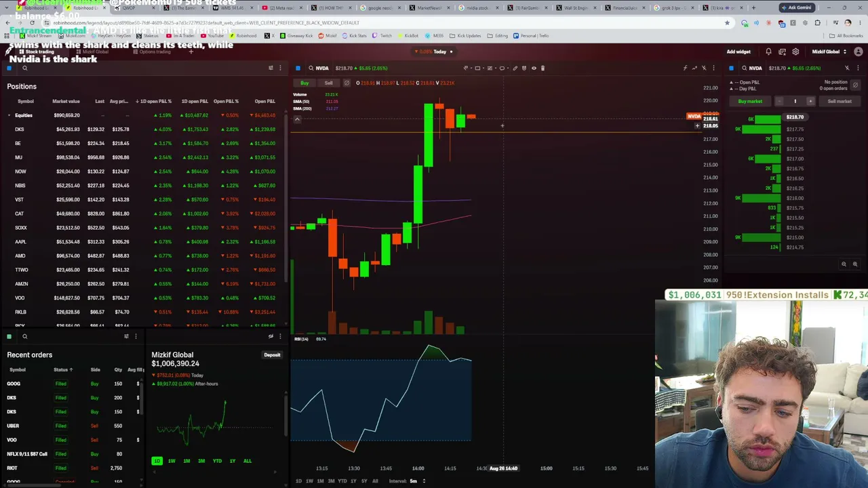
Task: Open the notifications bell
Action: pos(768,52)
